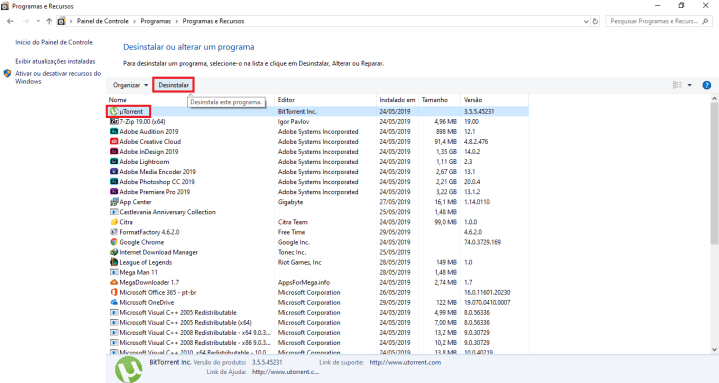The width and height of the screenshot is (719, 383).
Task: Select the Castlevania Anniversary Collection icon
Action: click(x=114, y=212)
